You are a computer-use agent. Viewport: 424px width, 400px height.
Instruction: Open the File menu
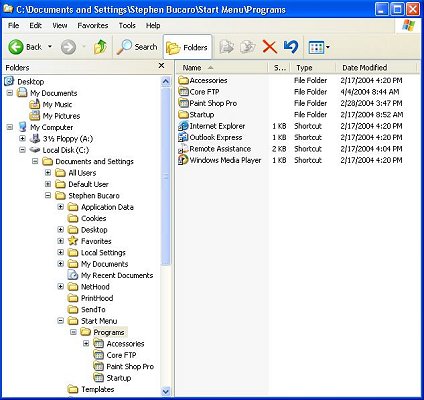pos(14,25)
